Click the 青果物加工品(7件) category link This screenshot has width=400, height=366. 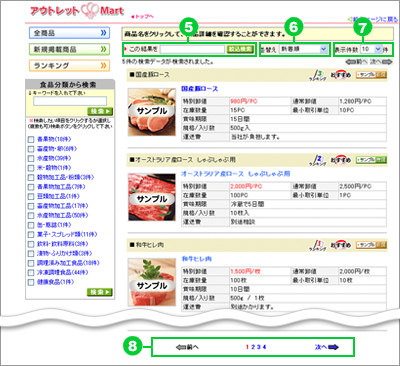click(x=61, y=187)
